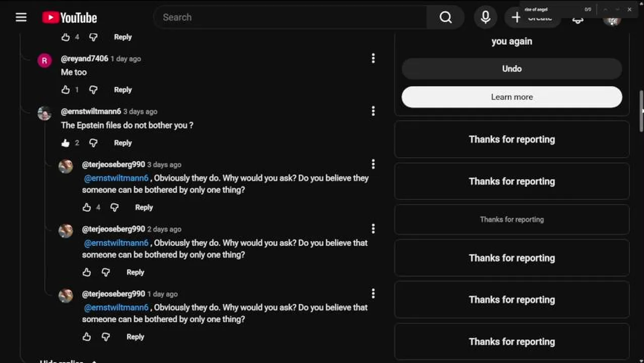This screenshot has height=363, width=644.
Task: Open options menu for @reyand7406 comment
Action: click(x=373, y=58)
